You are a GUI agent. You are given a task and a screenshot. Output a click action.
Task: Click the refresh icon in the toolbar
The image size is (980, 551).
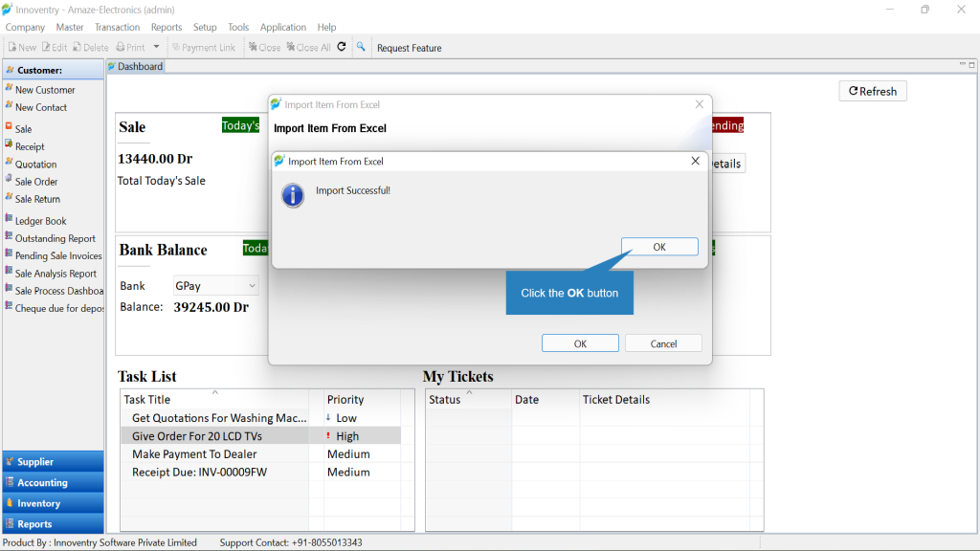(342, 47)
